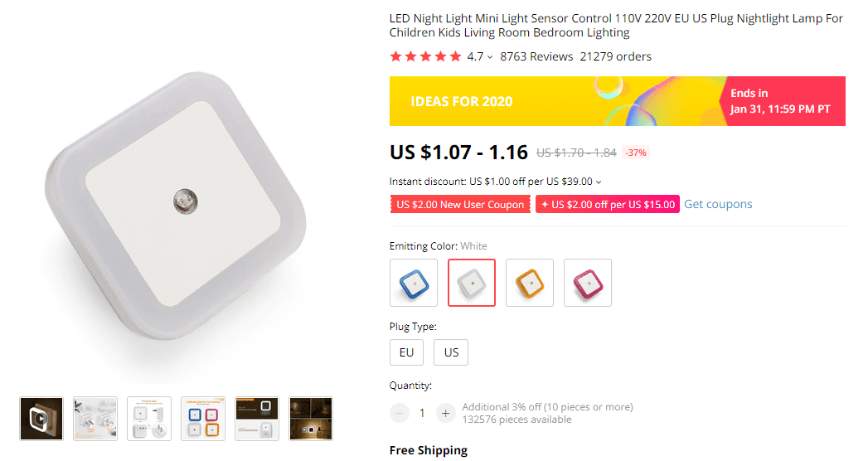
Task: Choose US plug type
Action: 451,352
